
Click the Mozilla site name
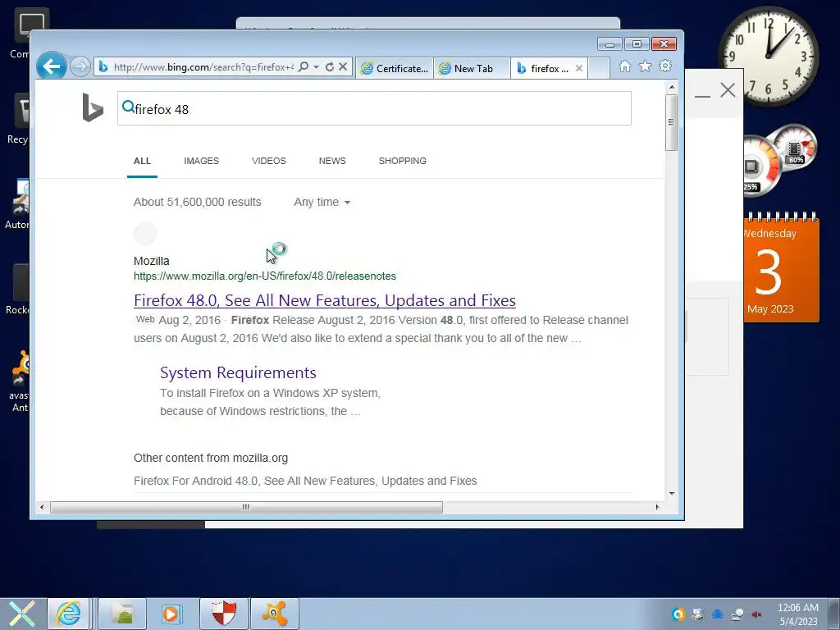coord(152,261)
